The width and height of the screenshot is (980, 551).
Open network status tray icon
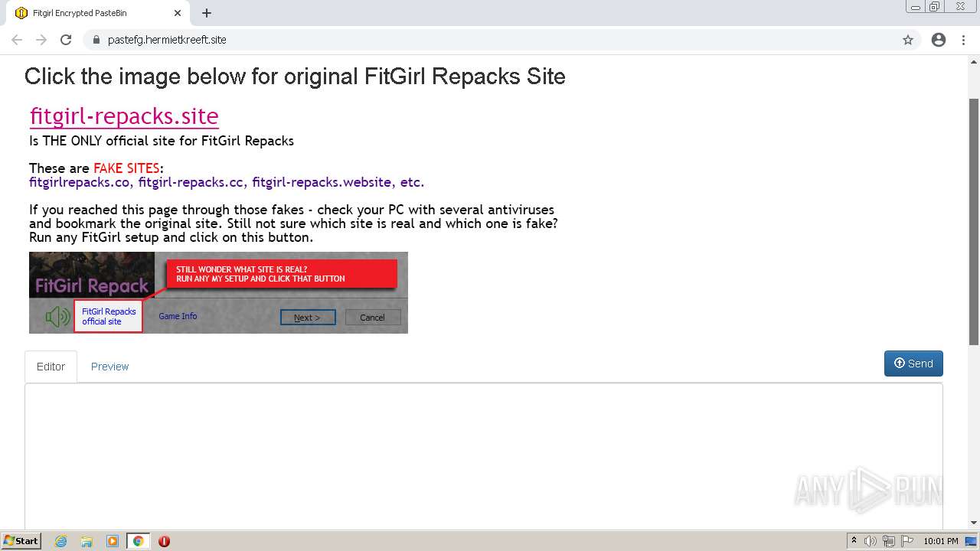889,541
